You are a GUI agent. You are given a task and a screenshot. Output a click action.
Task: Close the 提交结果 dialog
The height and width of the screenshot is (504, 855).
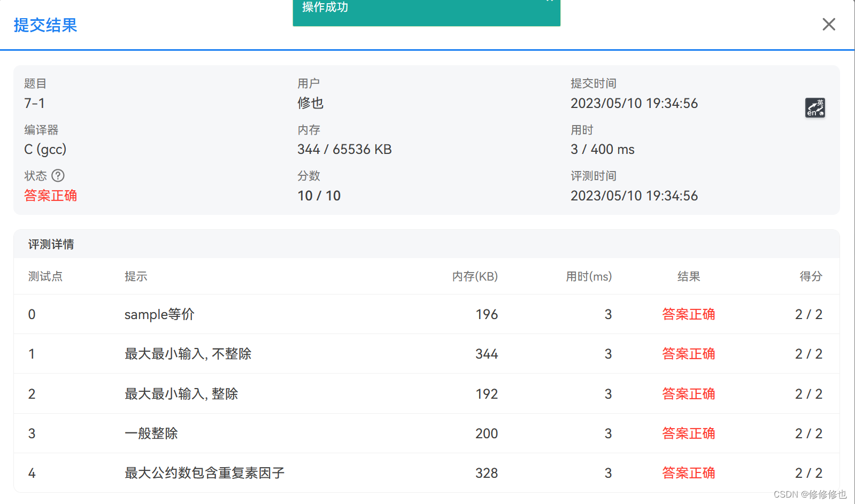828,25
